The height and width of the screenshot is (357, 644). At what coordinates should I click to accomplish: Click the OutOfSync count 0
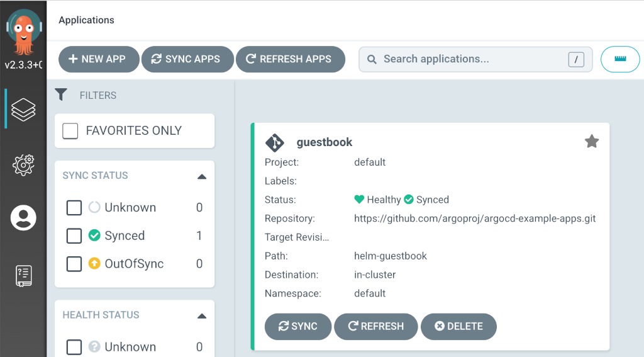coord(199,264)
